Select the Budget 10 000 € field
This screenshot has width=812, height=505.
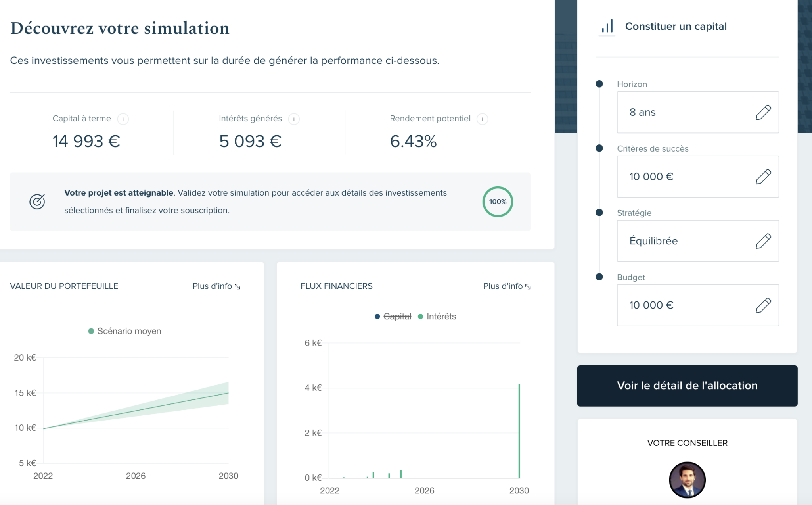tap(698, 305)
